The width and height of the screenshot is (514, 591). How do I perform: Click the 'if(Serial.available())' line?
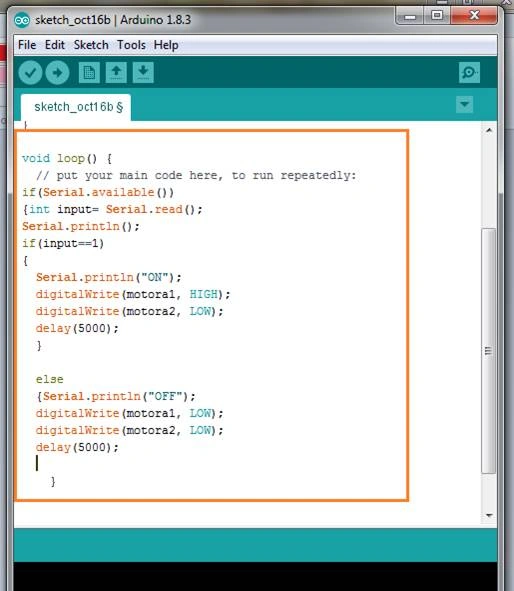[98, 192]
